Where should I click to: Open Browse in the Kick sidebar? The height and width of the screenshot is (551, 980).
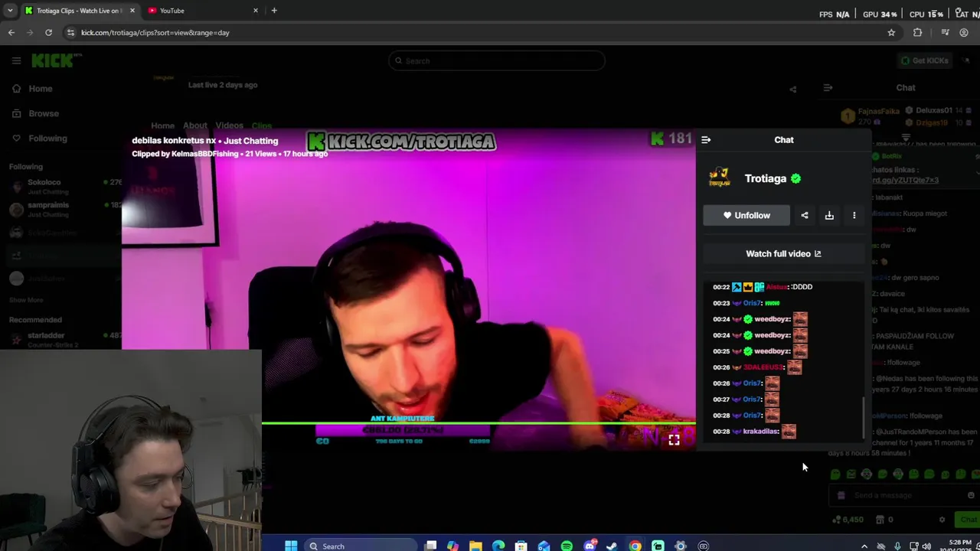click(35, 113)
